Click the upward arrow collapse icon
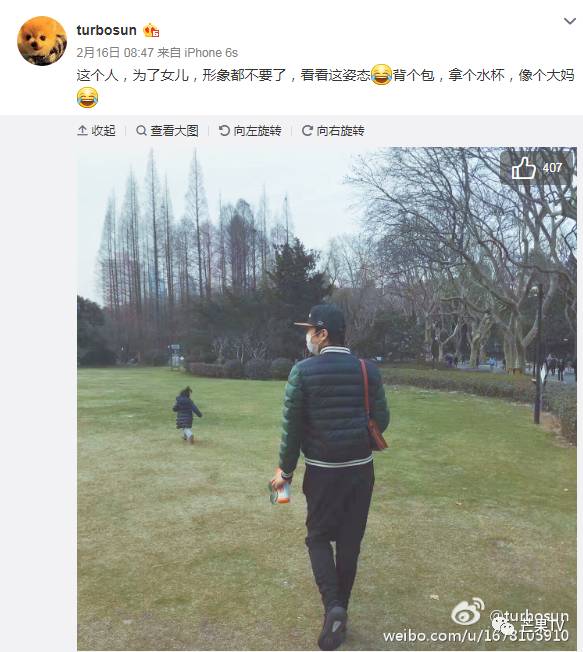 [x=82, y=131]
